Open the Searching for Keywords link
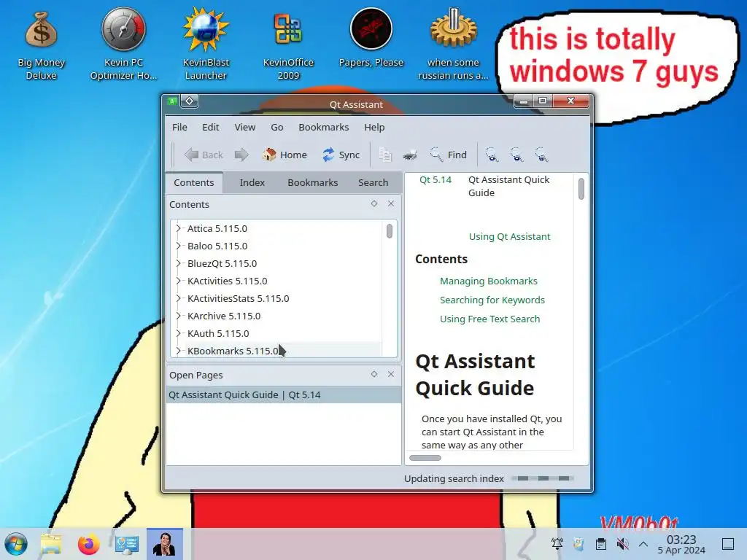 (492, 300)
